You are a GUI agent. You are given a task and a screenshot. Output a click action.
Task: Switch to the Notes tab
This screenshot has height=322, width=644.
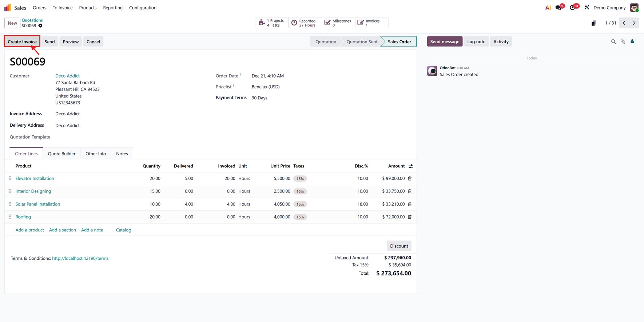click(122, 154)
